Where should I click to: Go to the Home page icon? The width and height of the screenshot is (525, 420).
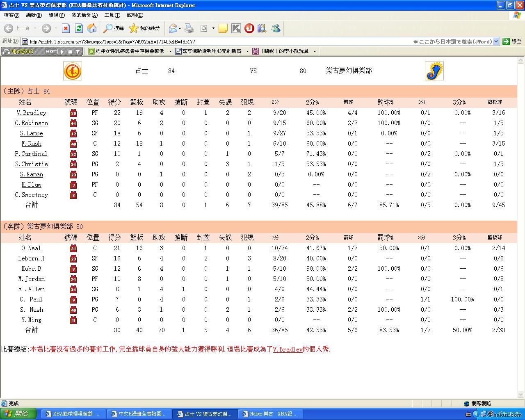(x=92, y=28)
